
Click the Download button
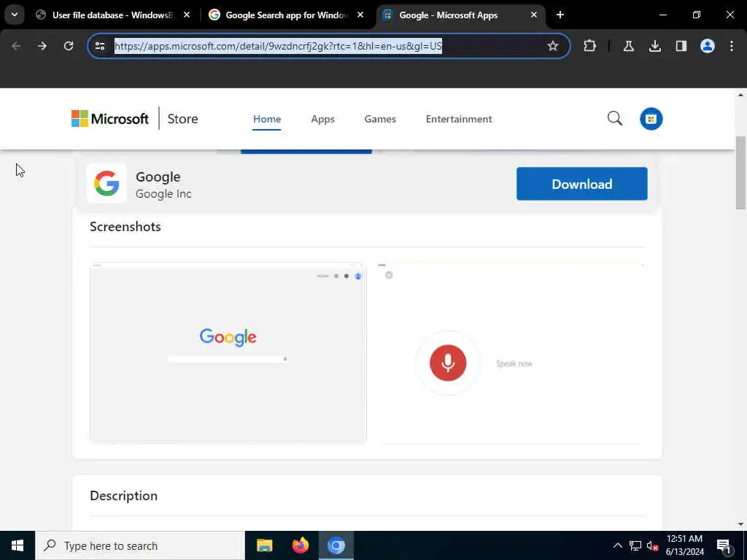581,184
